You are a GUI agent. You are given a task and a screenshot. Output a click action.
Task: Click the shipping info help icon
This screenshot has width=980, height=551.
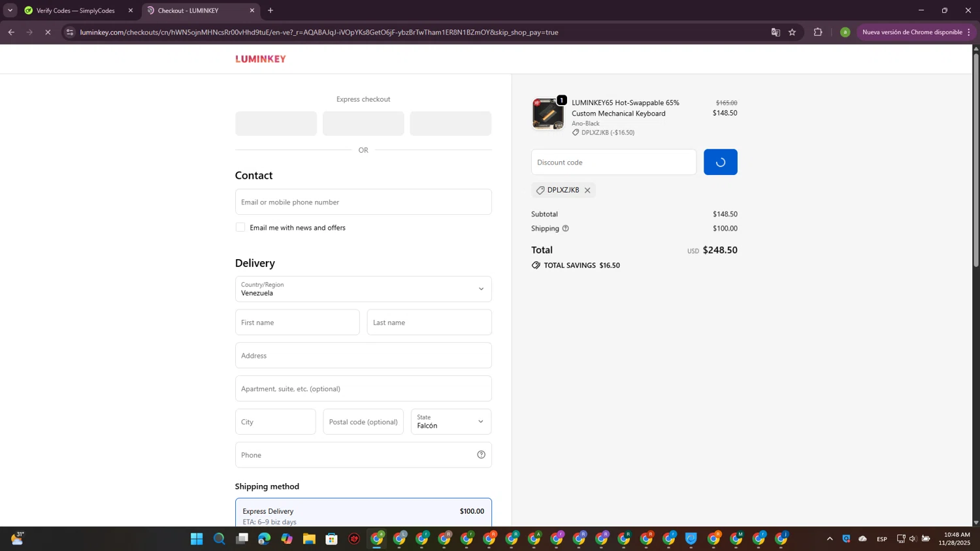click(566, 228)
